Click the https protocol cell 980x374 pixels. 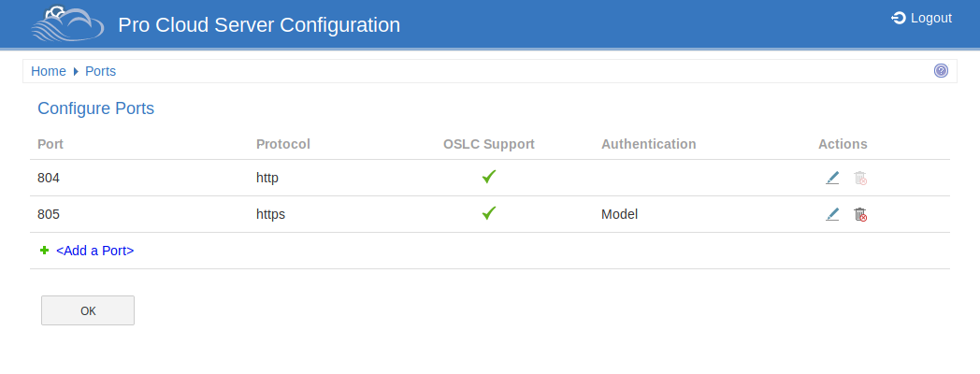270,214
